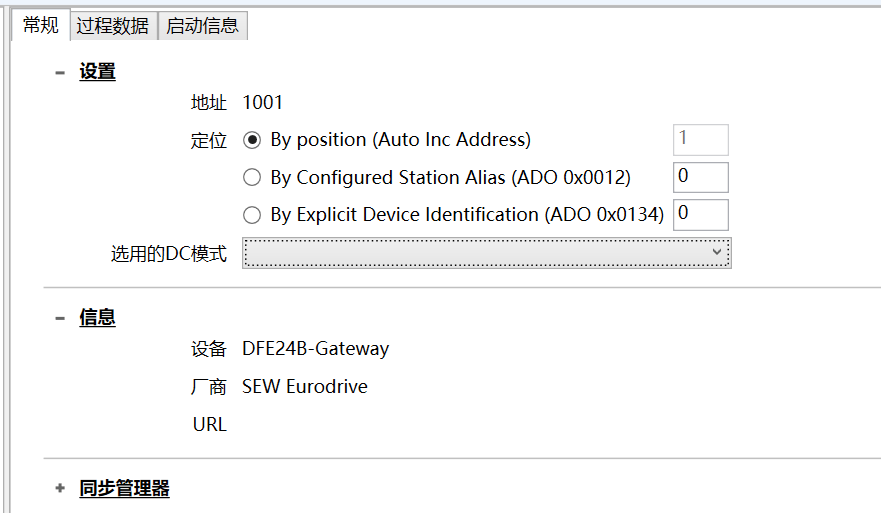Switch to the 启动信息 tab

point(203,26)
